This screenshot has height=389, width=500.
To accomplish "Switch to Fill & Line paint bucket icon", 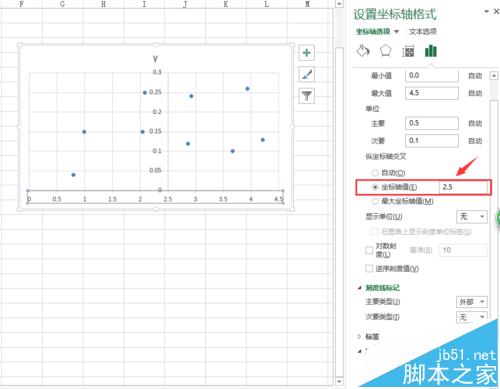I will point(363,51).
